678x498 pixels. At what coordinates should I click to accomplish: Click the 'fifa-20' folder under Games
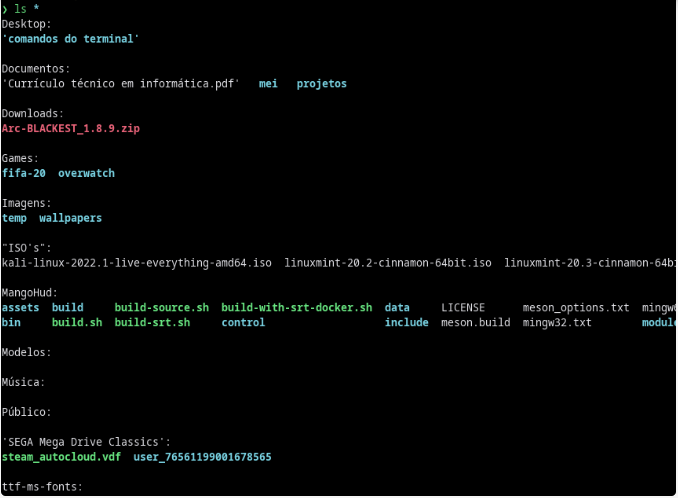pos(24,173)
